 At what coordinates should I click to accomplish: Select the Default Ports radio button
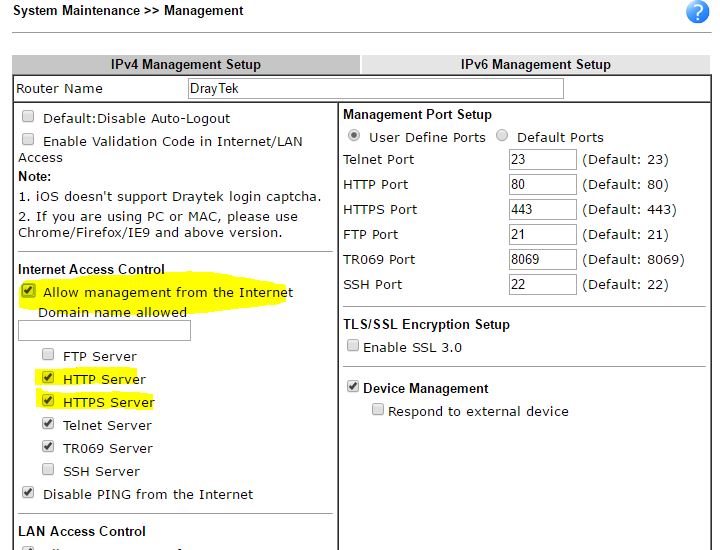click(502, 136)
